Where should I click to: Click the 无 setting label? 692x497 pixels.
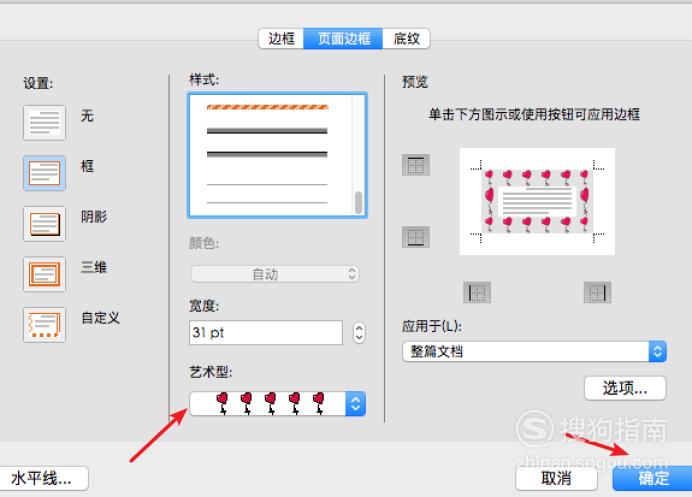tap(87, 116)
